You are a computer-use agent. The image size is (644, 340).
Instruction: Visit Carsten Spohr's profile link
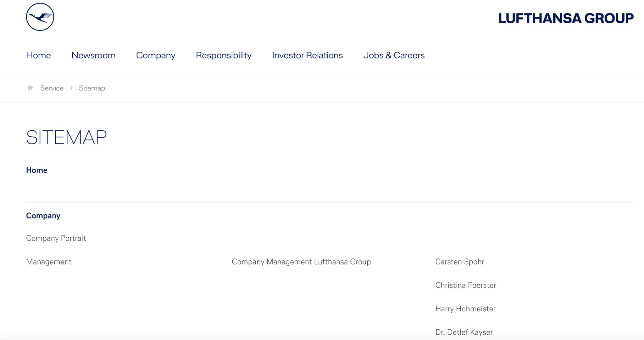[459, 262]
